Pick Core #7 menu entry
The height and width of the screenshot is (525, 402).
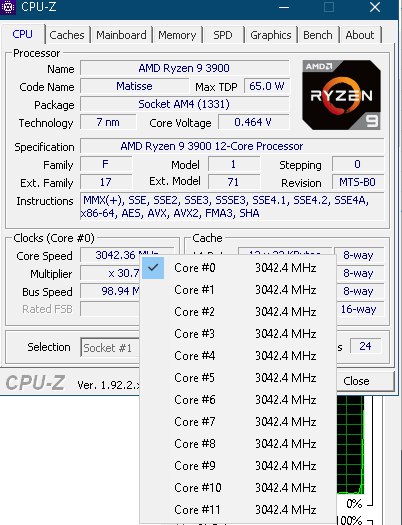point(238,422)
